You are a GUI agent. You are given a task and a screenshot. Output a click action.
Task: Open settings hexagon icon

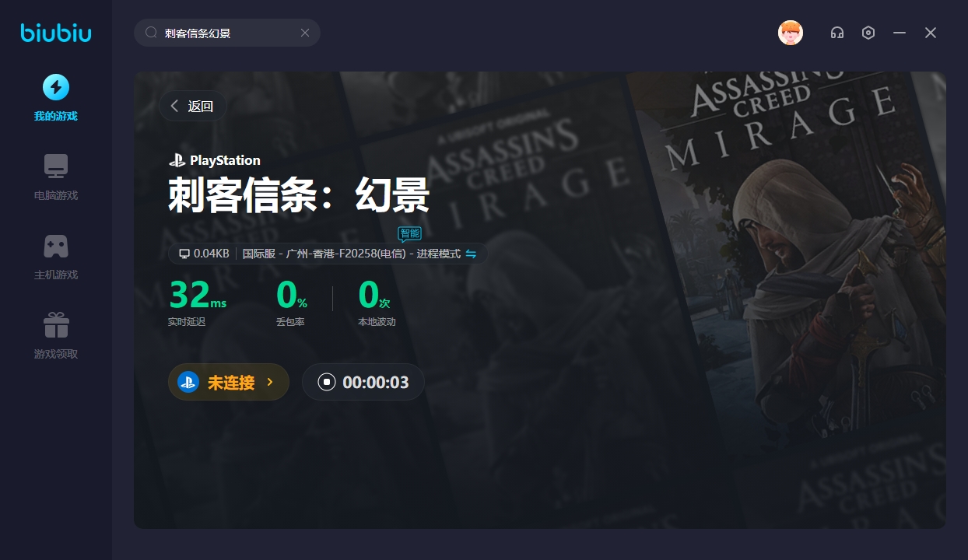868,33
